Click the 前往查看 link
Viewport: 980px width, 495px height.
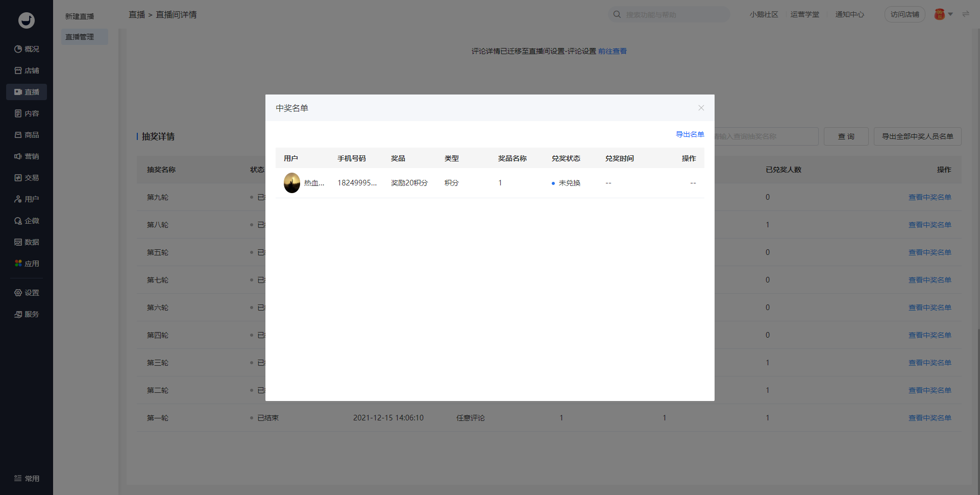click(x=612, y=51)
